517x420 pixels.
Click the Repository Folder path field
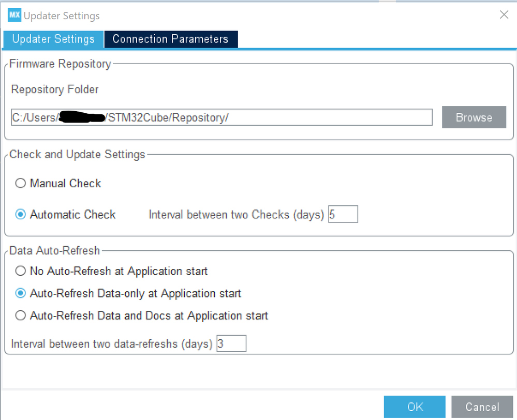[221, 117]
